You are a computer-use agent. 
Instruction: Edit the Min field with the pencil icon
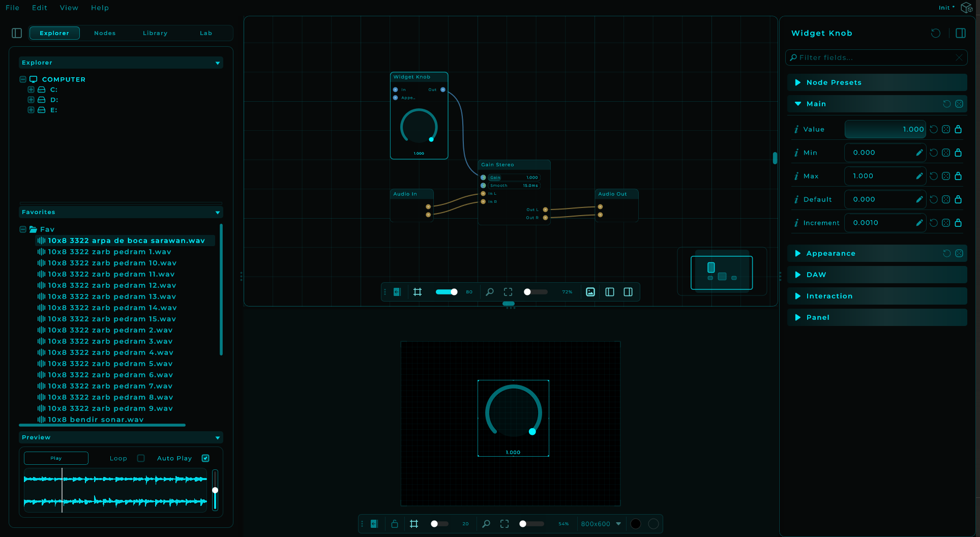[x=919, y=153]
